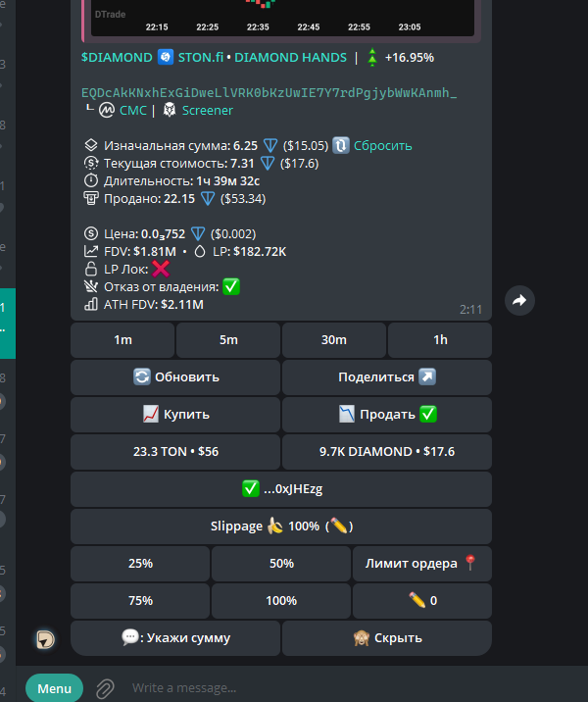This screenshot has width=588, height=702.
Task: Copy the EQDcAkKNxh contract address
Action: click(269, 93)
